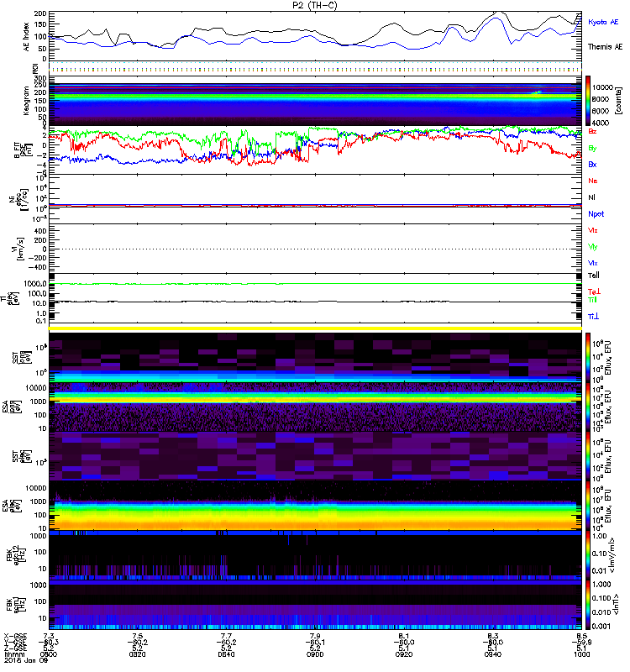This screenshot has width=630, height=672.
Task: Click the <|mV/m|> unit label
Action: click(x=613, y=556)
